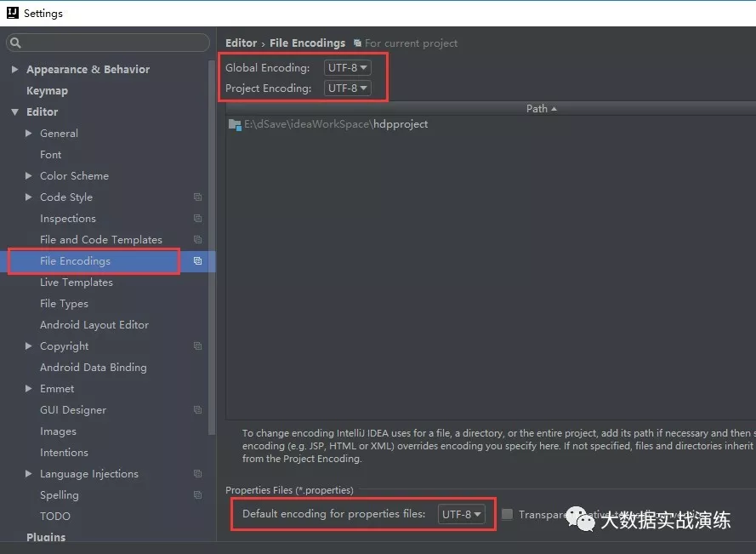This screenshot has height=554, width=756.
Task: Expand Appearance & Behavior section
Action: click(15, 70)
